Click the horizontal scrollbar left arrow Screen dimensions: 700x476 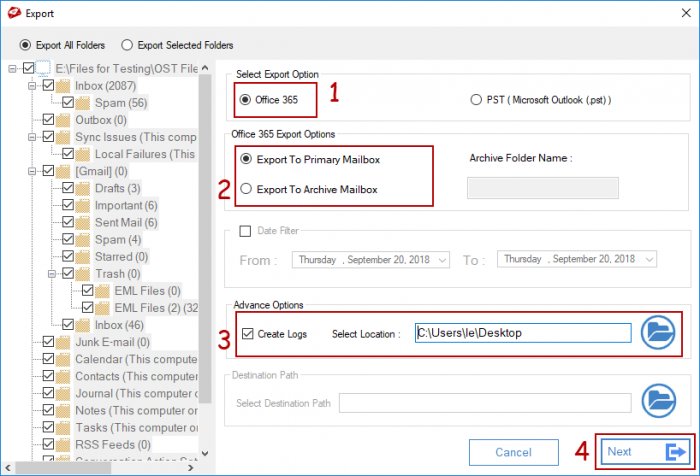point(8,468)
